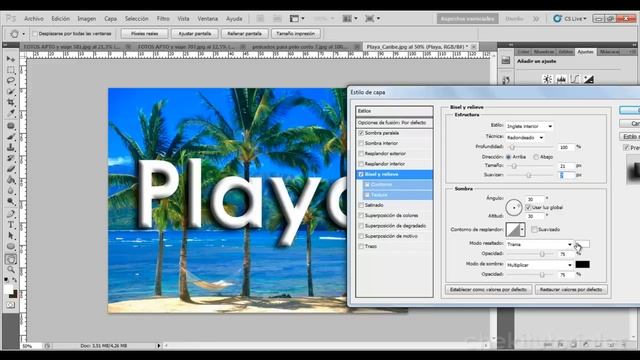The height and width of the screenshot is (360, 640).
Task: Select the Dodge tool
Action: (x=11, y=201)
